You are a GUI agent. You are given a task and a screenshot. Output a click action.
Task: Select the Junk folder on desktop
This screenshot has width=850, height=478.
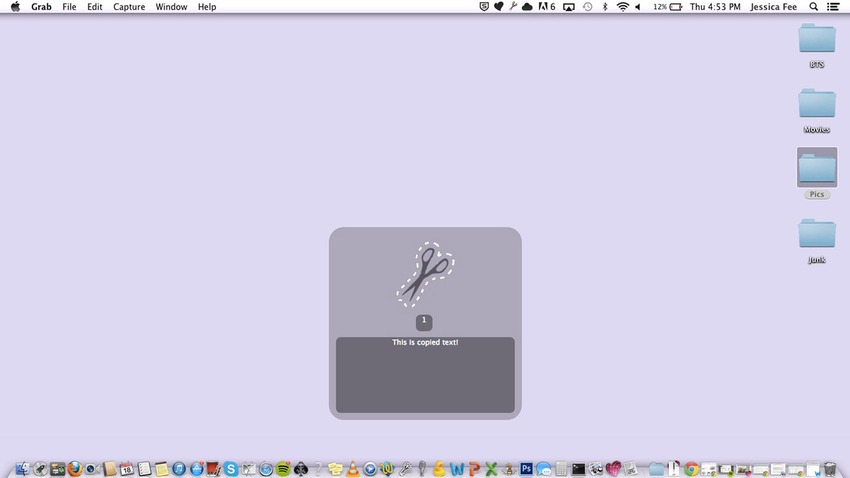click(817, 234)
